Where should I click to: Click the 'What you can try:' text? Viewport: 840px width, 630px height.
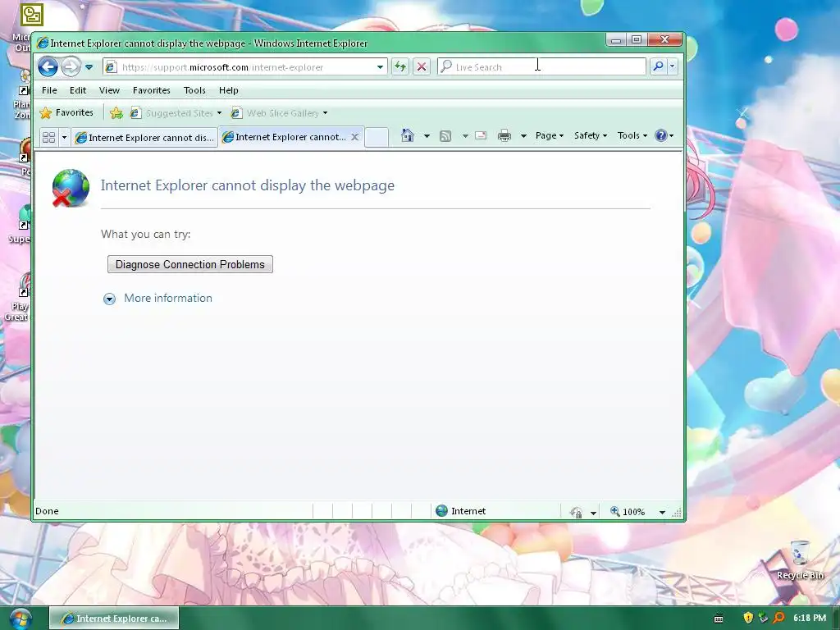[146, 234]
